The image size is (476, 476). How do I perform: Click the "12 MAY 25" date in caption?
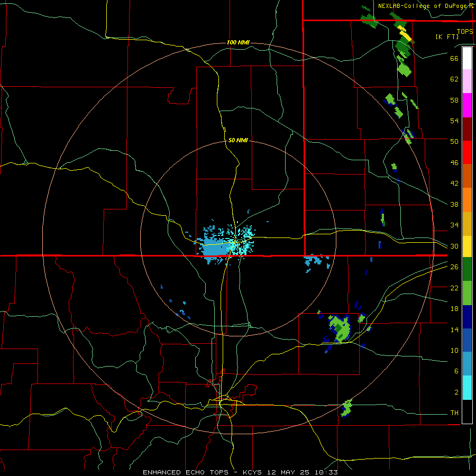288,472
